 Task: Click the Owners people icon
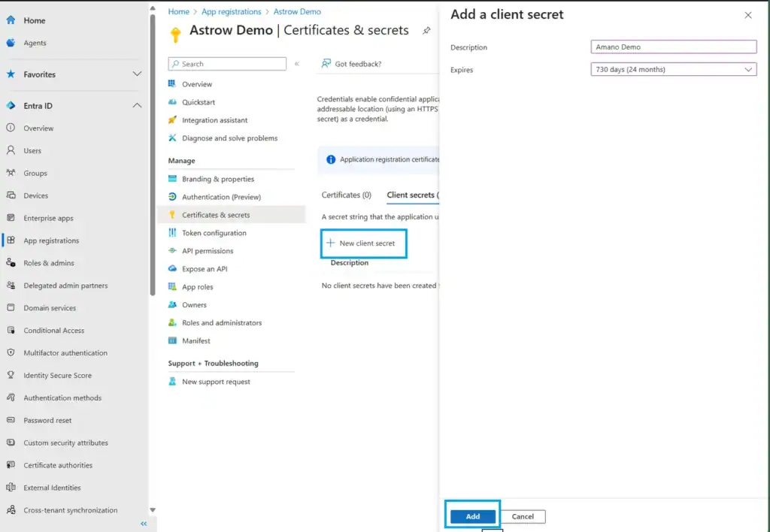click(x=172, y=305)
